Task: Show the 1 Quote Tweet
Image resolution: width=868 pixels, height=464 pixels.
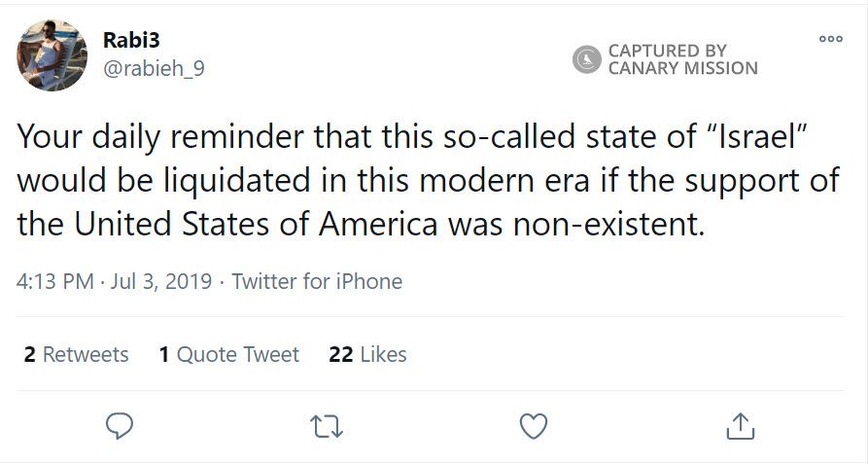Action: [229, 354]
